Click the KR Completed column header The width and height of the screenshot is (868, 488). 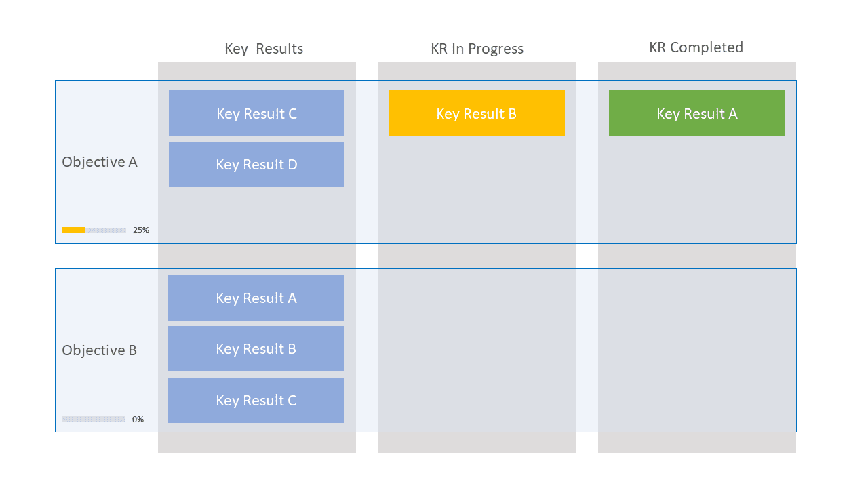point(696,47)
